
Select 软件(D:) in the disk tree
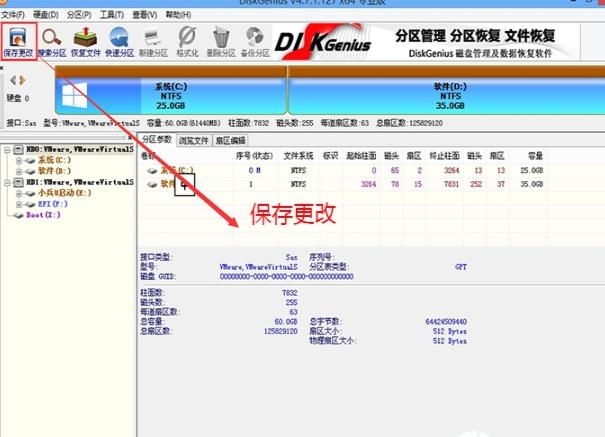click(x=54, y=171)
